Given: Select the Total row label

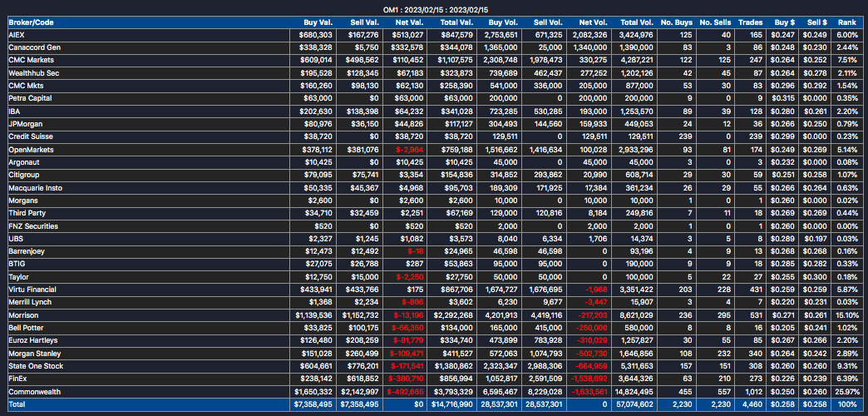Looking at the screenshot, I should click(x=17, y=404).
